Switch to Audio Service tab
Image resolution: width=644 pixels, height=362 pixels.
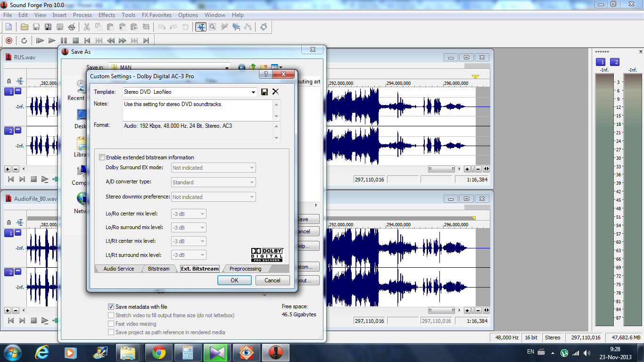[119, 269]
